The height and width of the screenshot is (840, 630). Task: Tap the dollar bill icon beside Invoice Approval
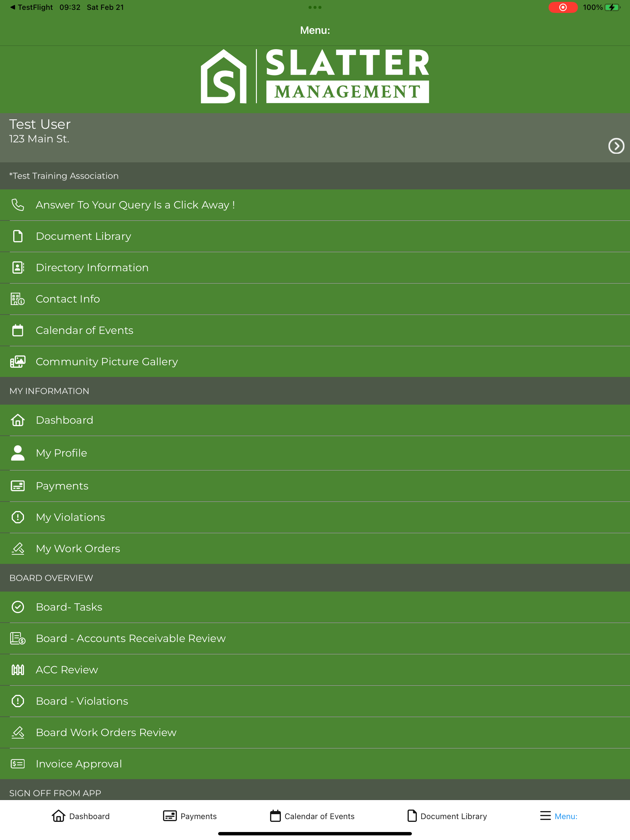point(18,764)
